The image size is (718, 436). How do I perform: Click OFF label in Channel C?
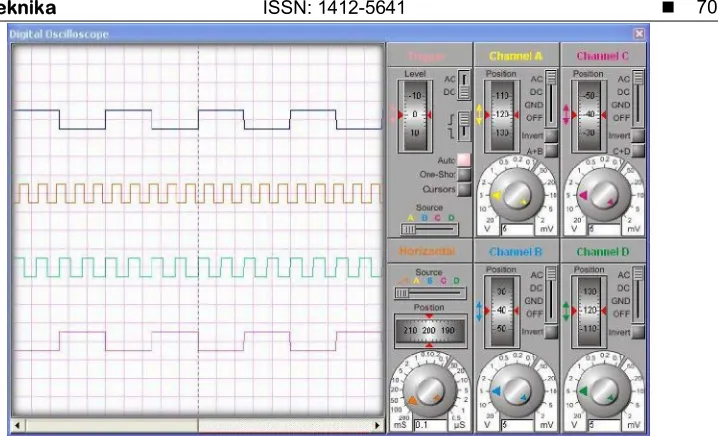coord(621,118)
